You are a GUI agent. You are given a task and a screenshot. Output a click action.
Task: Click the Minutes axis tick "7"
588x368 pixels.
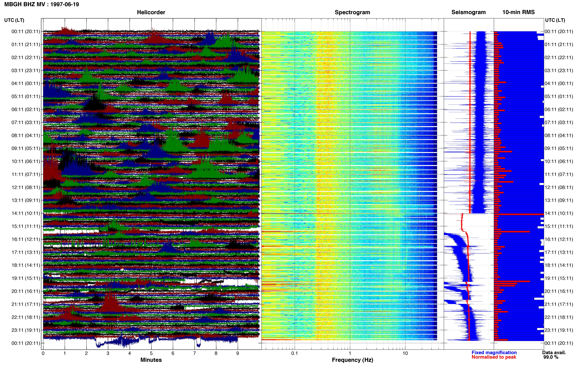[195, 353]
